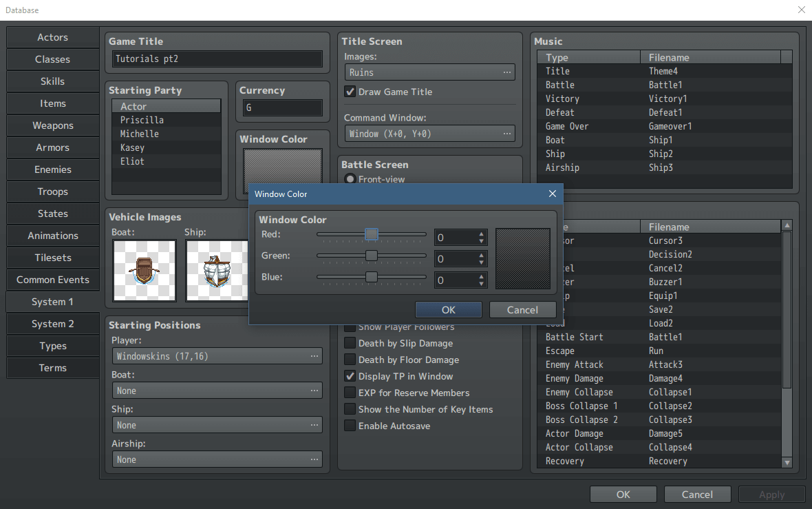
Task: Adjust the Green color slider
Action: pyautogui.click(x=372, y=256)
